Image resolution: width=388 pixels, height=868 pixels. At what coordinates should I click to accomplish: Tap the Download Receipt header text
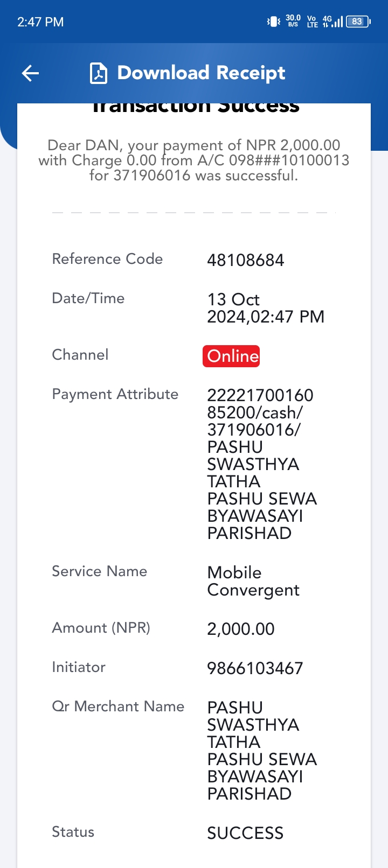point(201,73)
